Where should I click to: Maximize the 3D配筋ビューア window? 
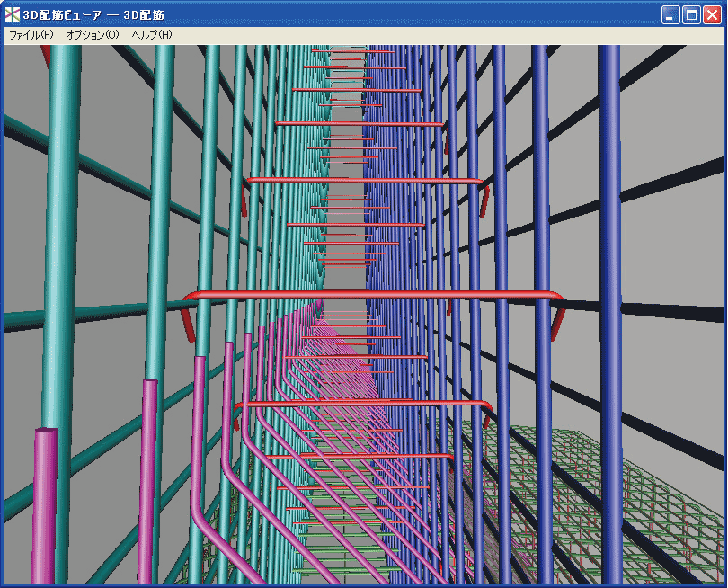tap(691, 15)
